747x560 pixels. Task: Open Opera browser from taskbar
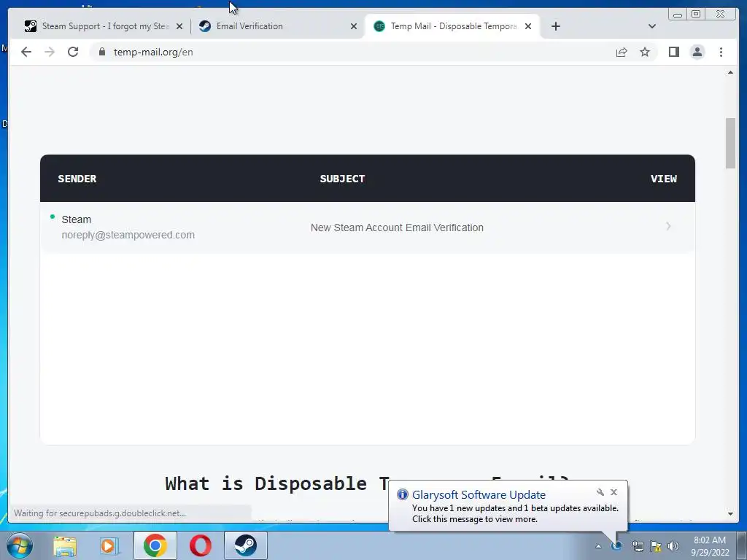(201, 545)
